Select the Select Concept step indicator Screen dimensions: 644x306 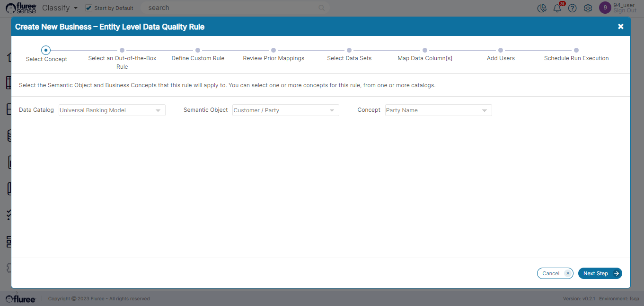[46, 50]
